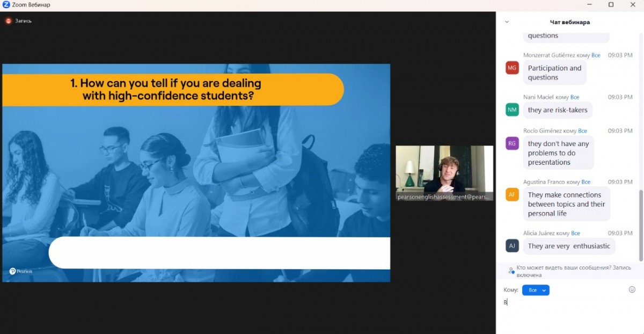Select the presenter's video thumbnail
This screenshot has width=644, height=334.
[444, 173]
